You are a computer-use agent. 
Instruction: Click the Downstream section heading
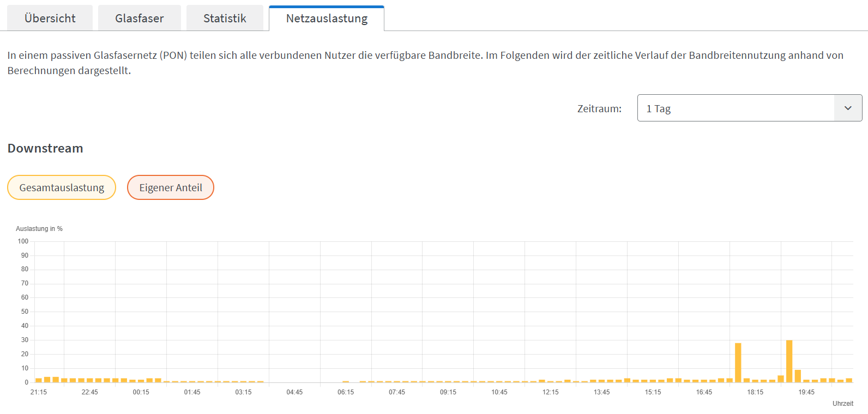(45, 148)
